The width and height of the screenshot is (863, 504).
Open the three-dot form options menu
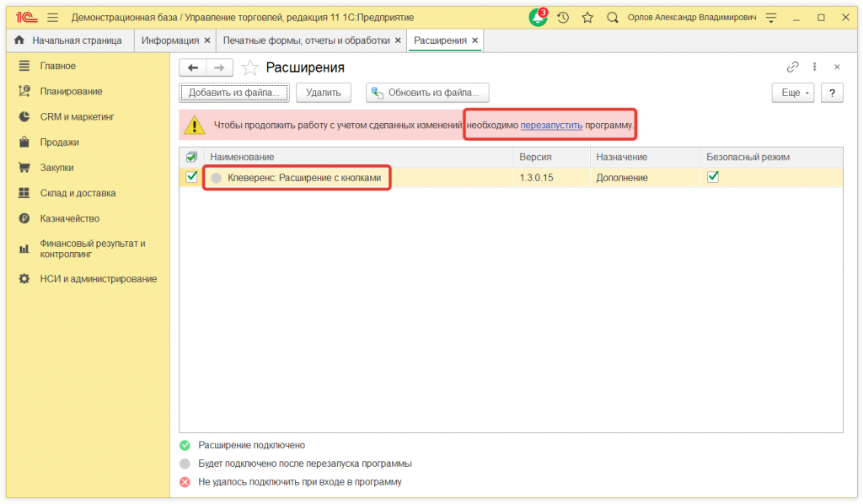(x=815, y=67)
